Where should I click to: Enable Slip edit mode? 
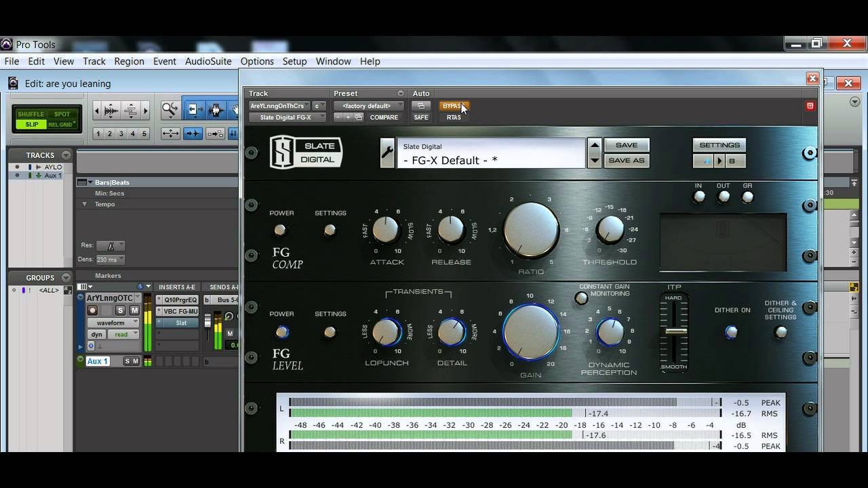tap(31, 125)
